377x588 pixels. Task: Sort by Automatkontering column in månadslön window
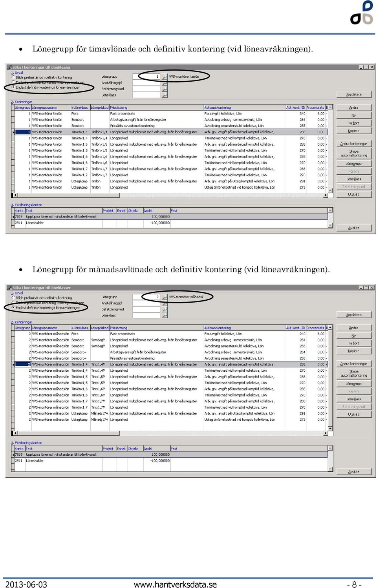[x=245, y=328]
